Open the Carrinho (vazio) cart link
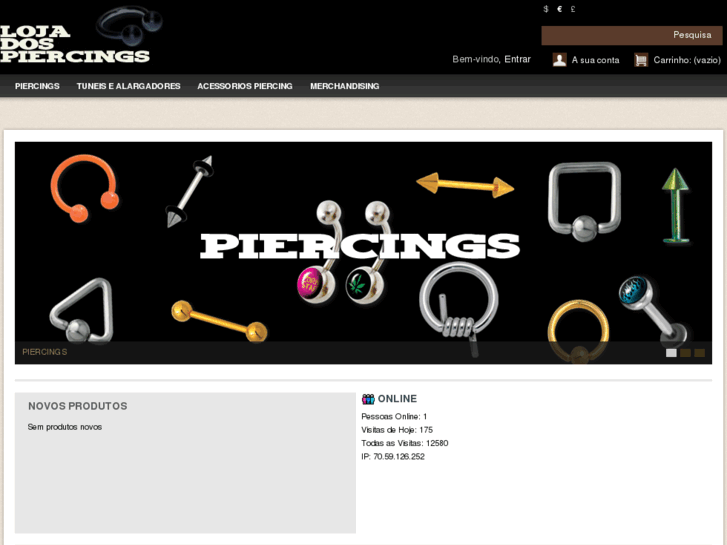The image size is (727, 545). pyautogui.click(x=687, y=60)
